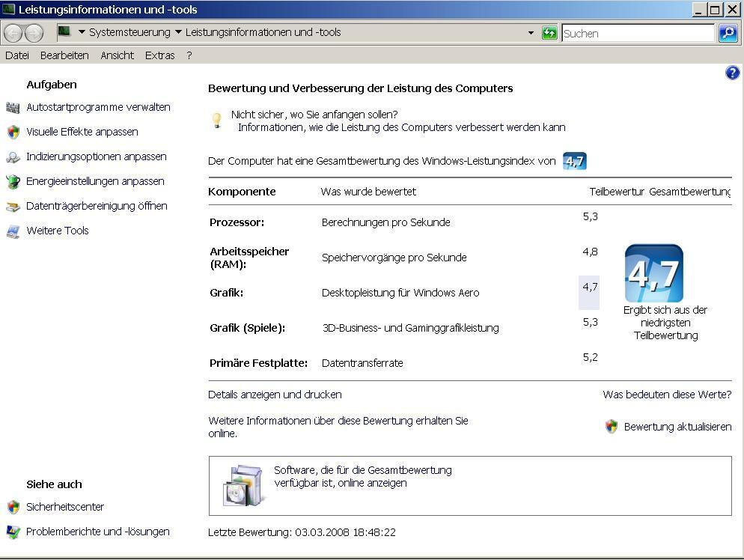The image size is (744, 560).
Task: Open help via the blue question mark icon
Action: (732, 73)
